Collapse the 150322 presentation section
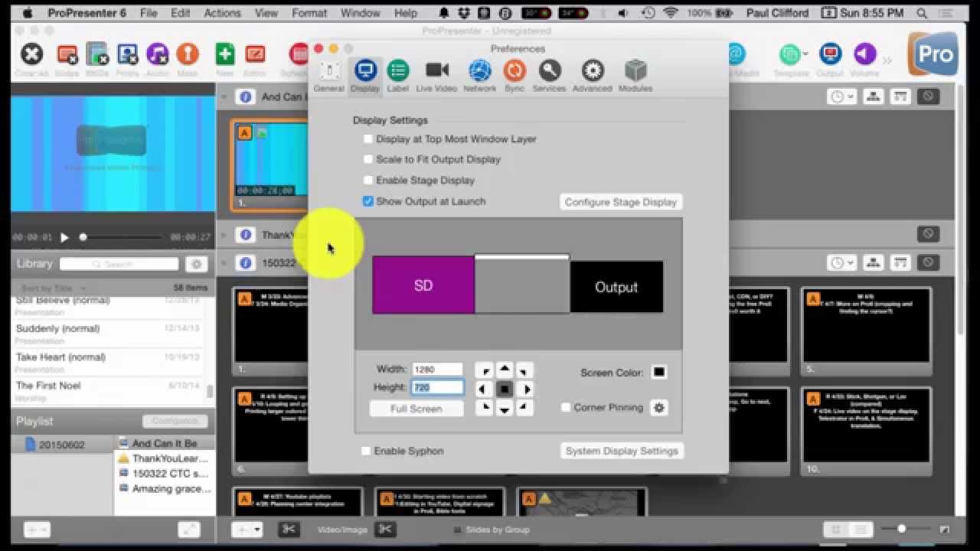 click(x=225, y=263)
